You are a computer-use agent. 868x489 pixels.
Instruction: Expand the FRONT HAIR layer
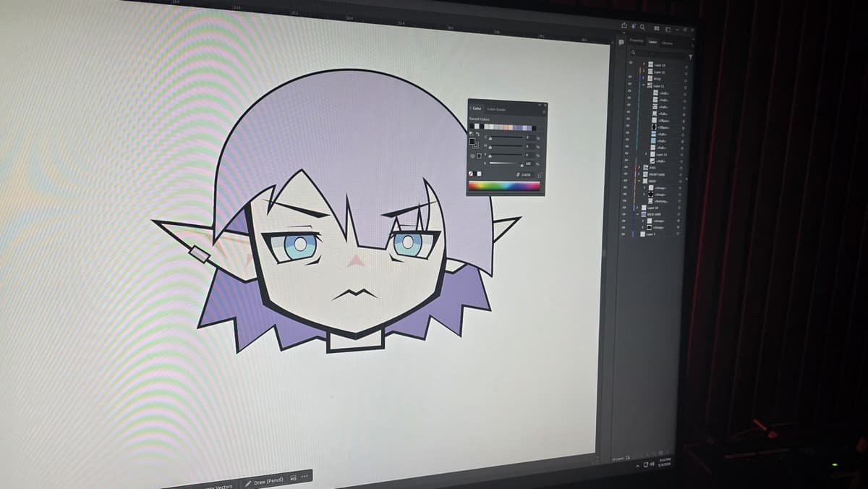click(639, 174)
